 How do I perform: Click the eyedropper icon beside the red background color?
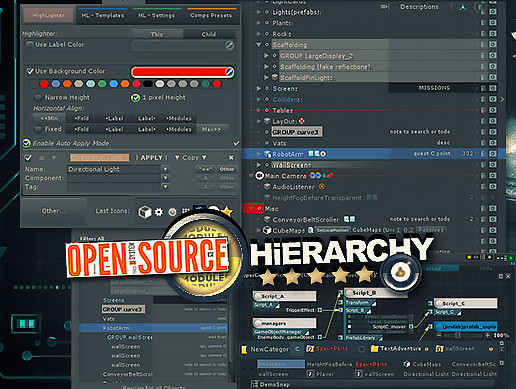[x=229, y=72]
